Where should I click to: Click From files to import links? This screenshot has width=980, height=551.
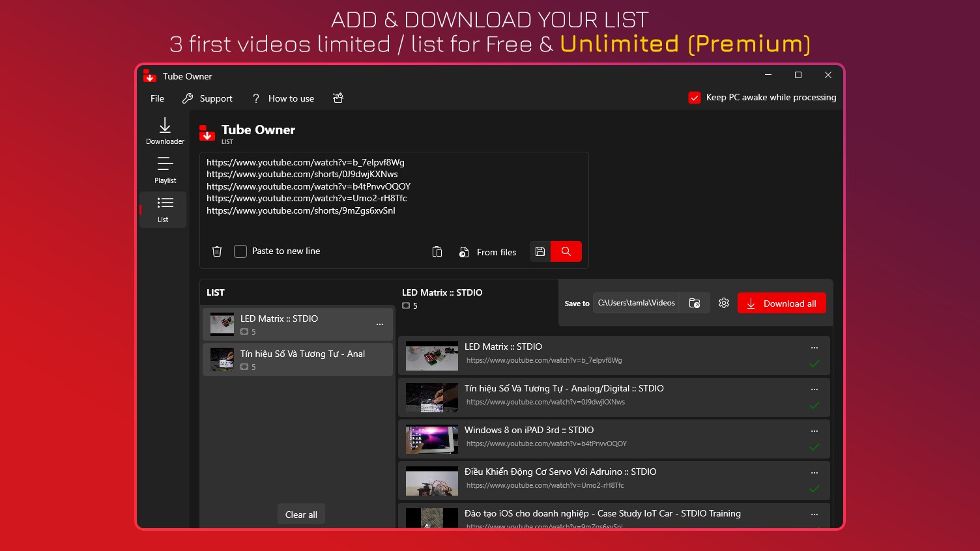click(487, 251)
